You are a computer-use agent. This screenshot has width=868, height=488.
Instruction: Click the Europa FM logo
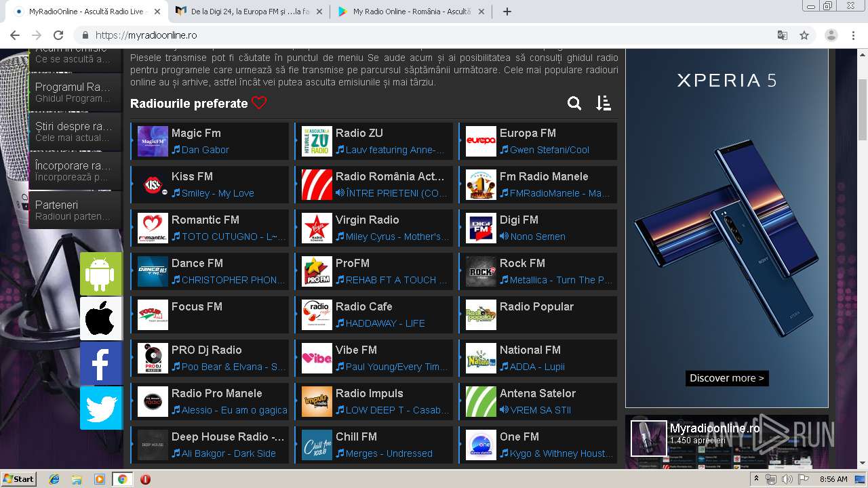[x=481, y=141]
